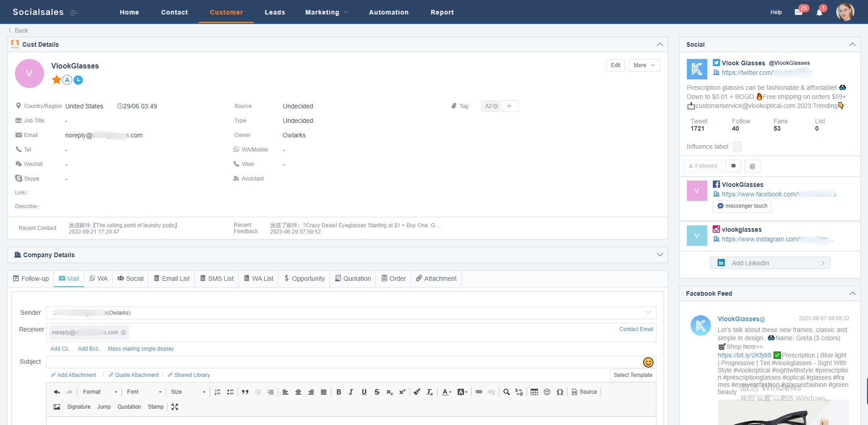This screenshot has height=425, width=868.
Task: Open the Marketing menu dropdown
Action: pos(326,12)
